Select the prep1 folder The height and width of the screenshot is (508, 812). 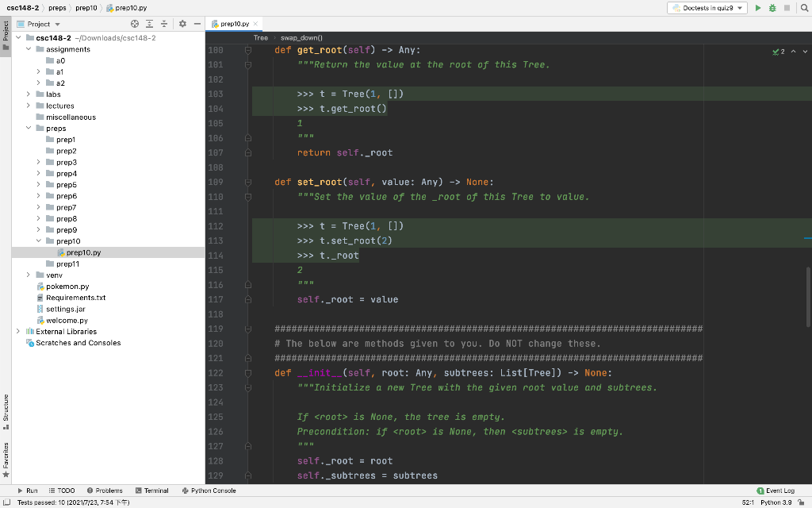click(61, 140)
